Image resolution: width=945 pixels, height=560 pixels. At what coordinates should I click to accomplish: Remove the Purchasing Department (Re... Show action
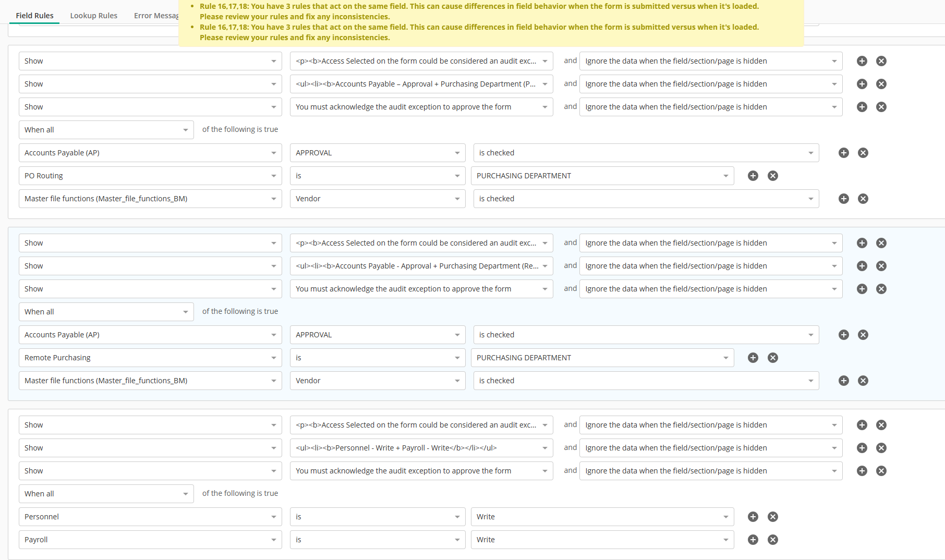coord(881,266)
